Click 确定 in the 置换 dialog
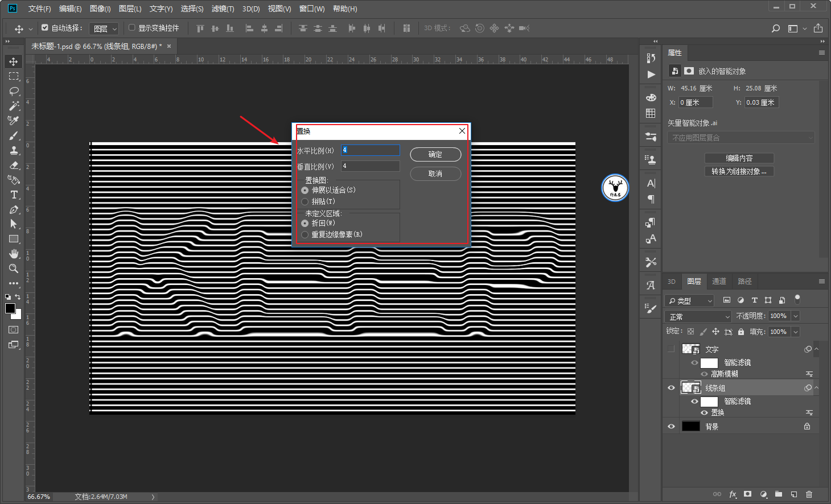Image resolution: width=831 pixels, height=504 pixels. tap(435, 154)
